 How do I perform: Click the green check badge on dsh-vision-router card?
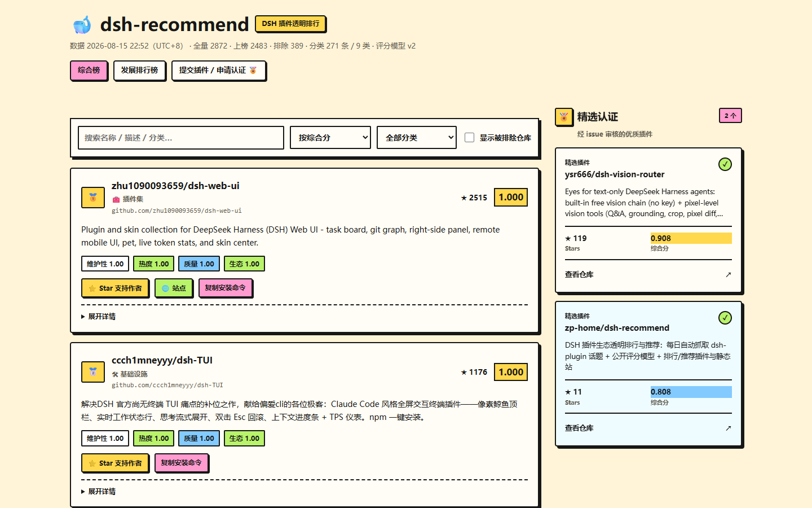click(725, 164)
